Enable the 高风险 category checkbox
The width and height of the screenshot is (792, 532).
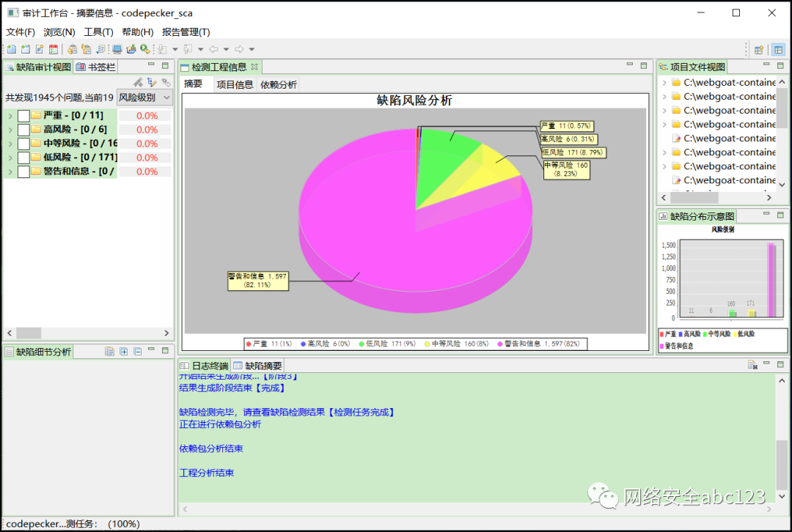click(23, 129)
